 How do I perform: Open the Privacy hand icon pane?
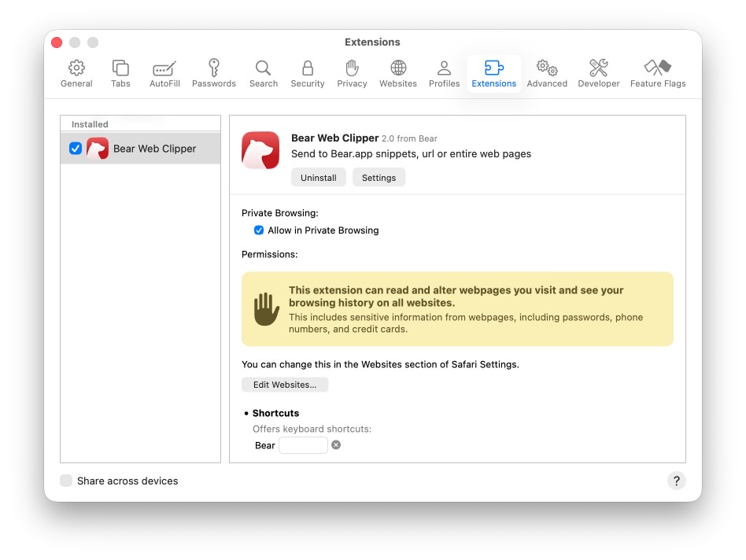pos(352,74)
